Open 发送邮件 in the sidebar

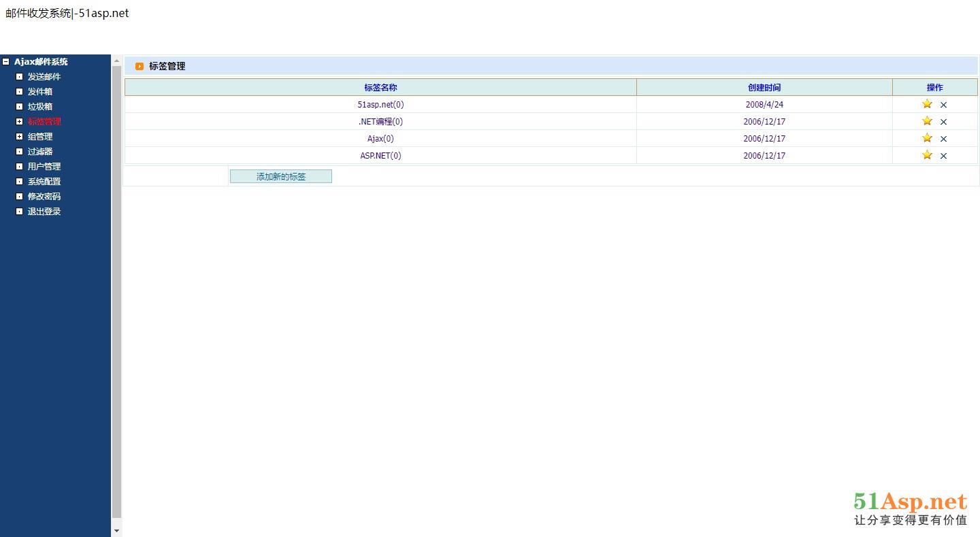(x=44, y=77)
